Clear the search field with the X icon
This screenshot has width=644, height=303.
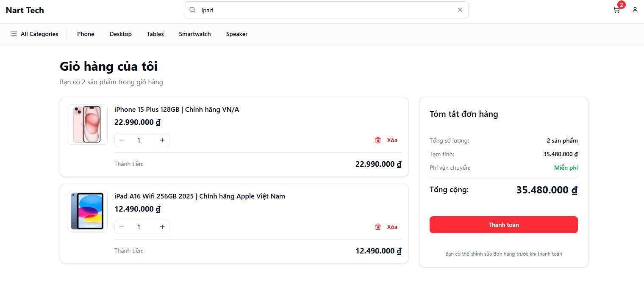[x=460, y=9]
